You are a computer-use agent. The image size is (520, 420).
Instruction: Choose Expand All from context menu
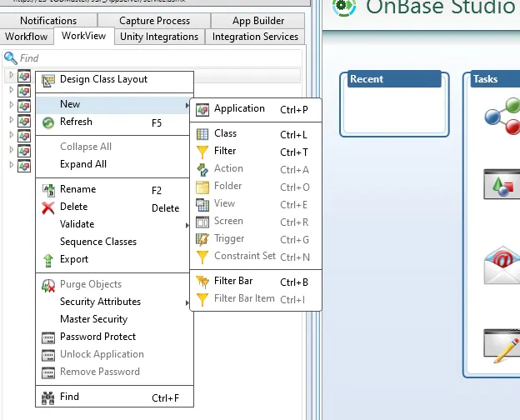coord(83,164)
